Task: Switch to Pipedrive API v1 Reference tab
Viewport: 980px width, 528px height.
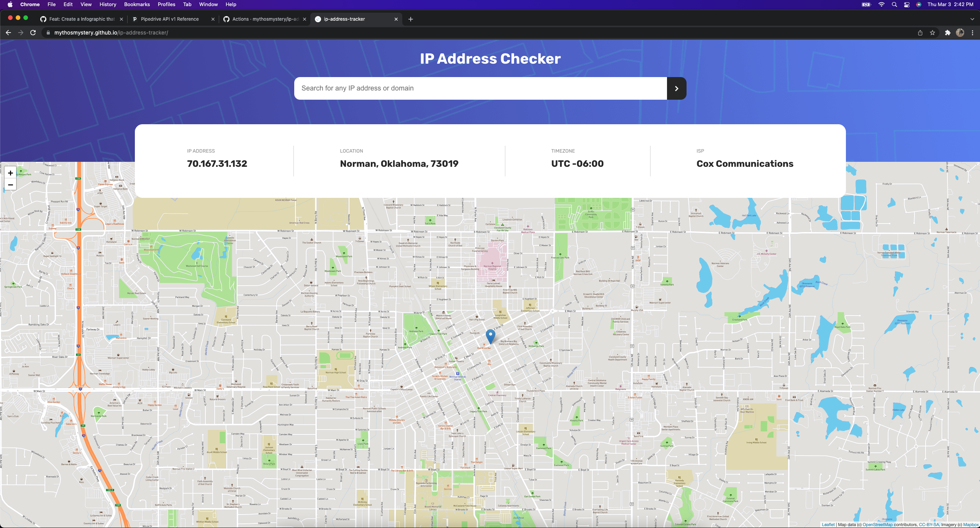Action: click(x=169, y=19)
